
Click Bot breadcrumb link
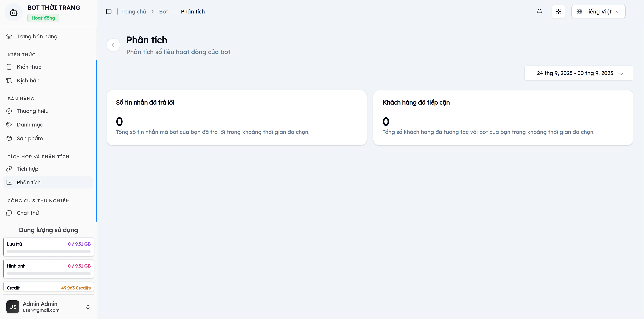pyautogui.click(x=163, y=11)
